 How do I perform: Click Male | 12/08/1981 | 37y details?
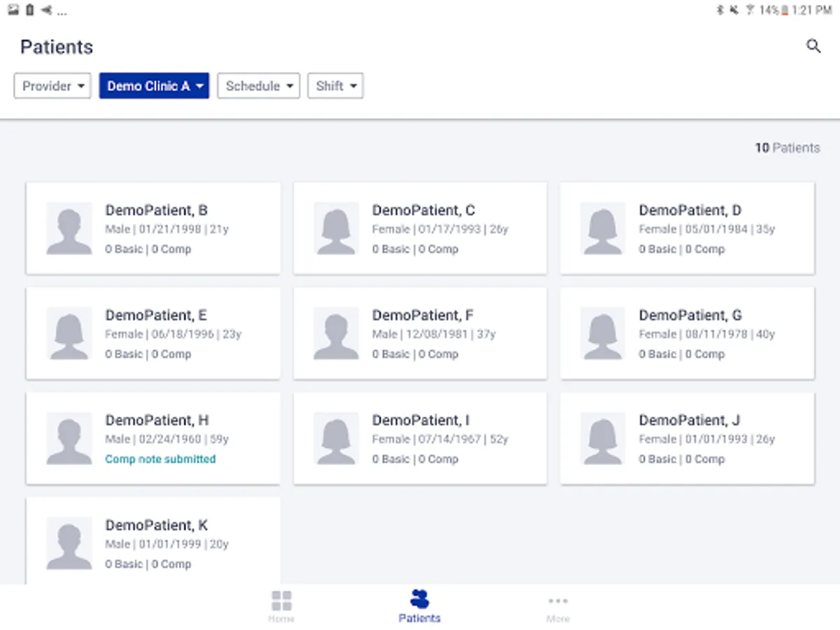click(x=433, y=334)
